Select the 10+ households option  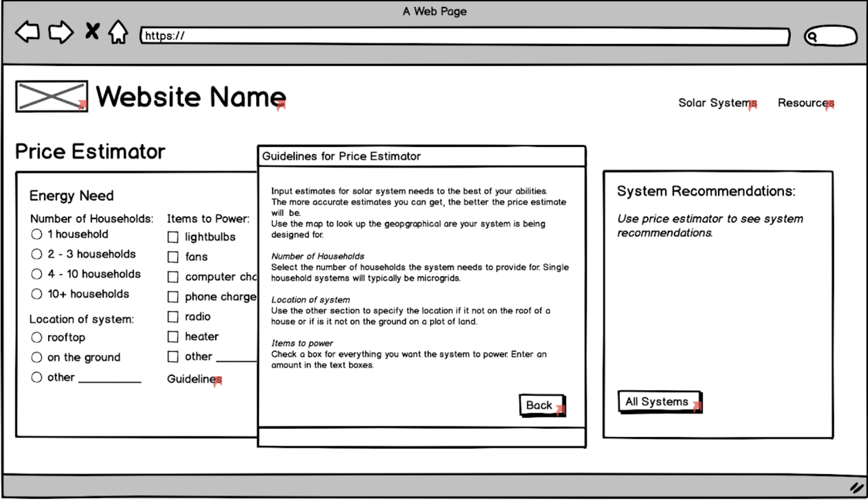pyautogui.click(x=37, y=294)
